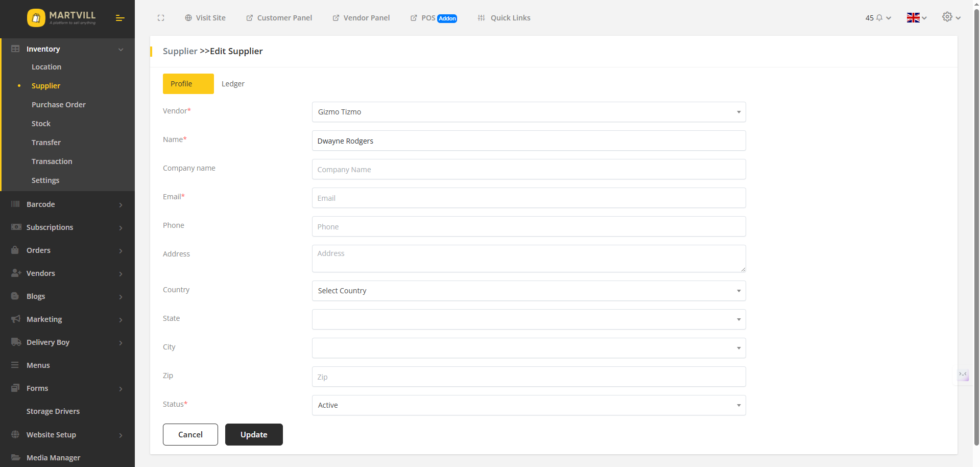Click the Update button

pos(254,434)
